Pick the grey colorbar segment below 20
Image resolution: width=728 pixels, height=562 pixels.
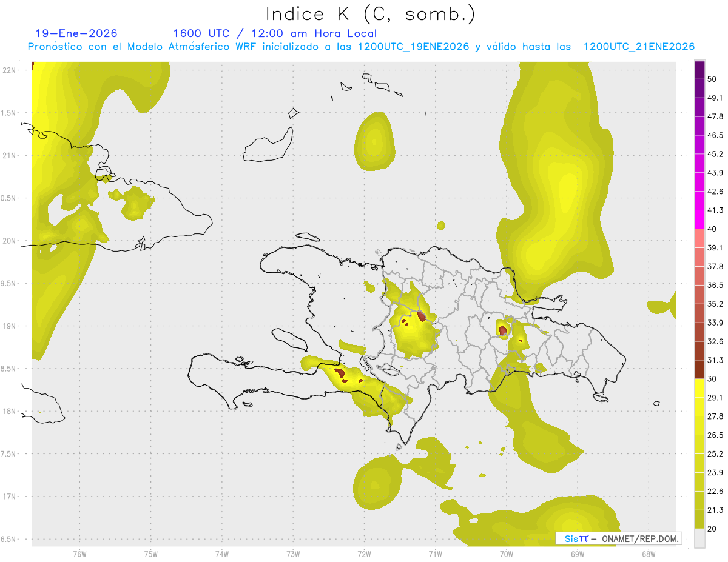tap(699, 538)
